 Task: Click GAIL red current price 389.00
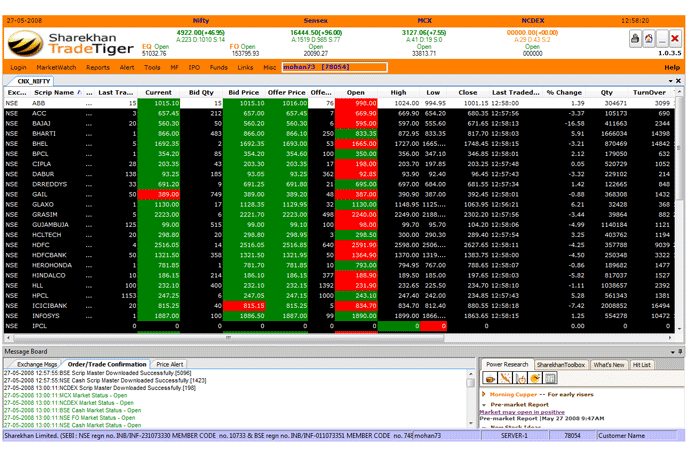tap(158, 194)
